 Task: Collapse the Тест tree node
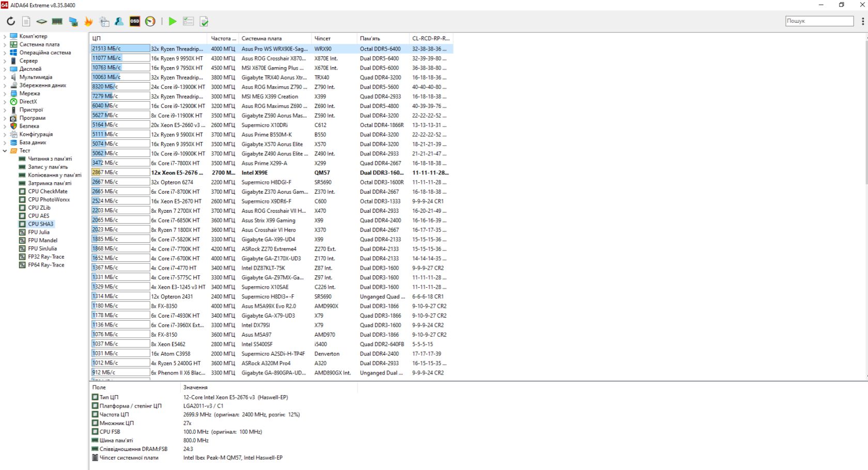click(5, 151)
